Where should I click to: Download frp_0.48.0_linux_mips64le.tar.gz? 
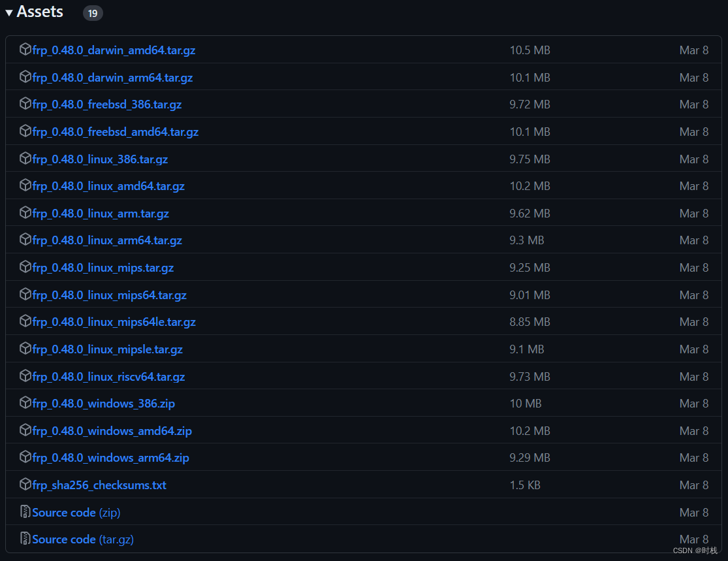114,322
